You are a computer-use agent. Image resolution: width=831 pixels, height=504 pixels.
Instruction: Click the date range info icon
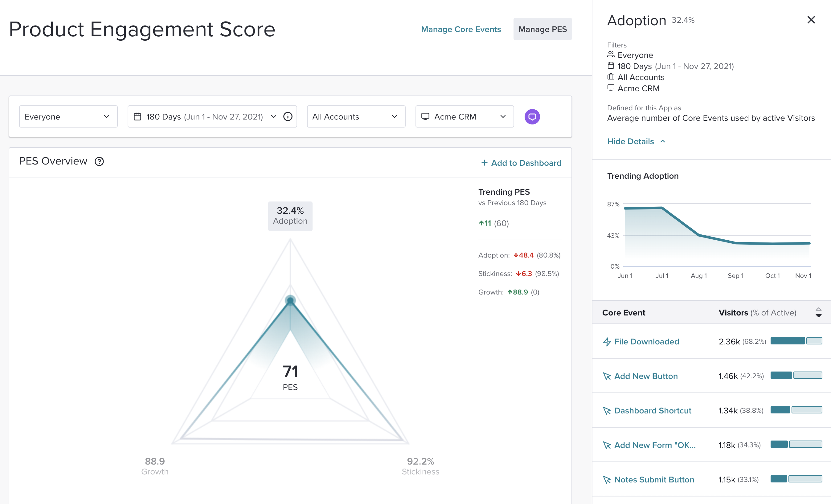coord(288,117)
